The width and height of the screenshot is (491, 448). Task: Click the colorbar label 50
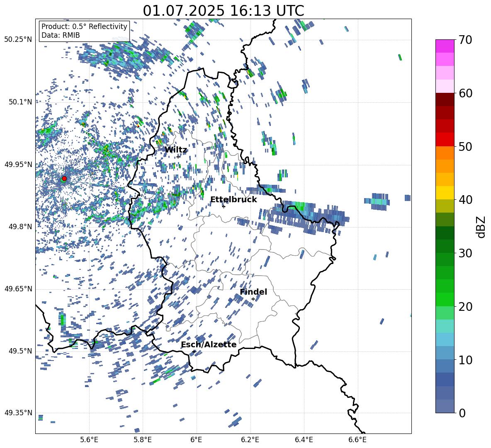pyautogui.click(x=465, y=146)
